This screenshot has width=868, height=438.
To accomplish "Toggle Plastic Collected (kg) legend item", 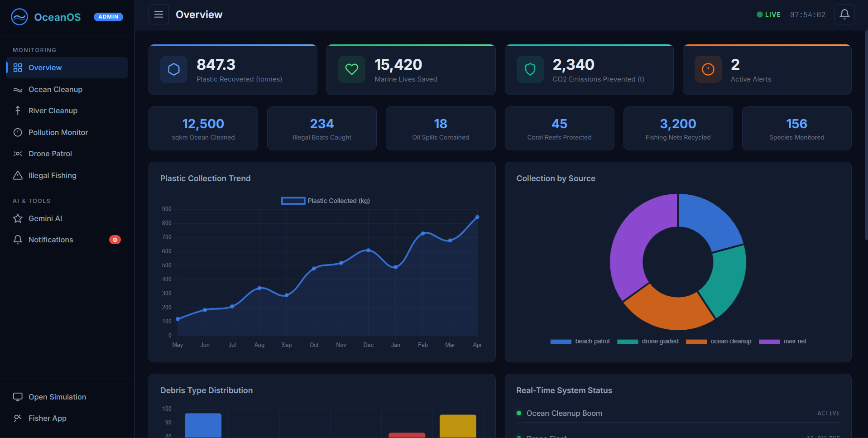I will (x=325, y=201).
